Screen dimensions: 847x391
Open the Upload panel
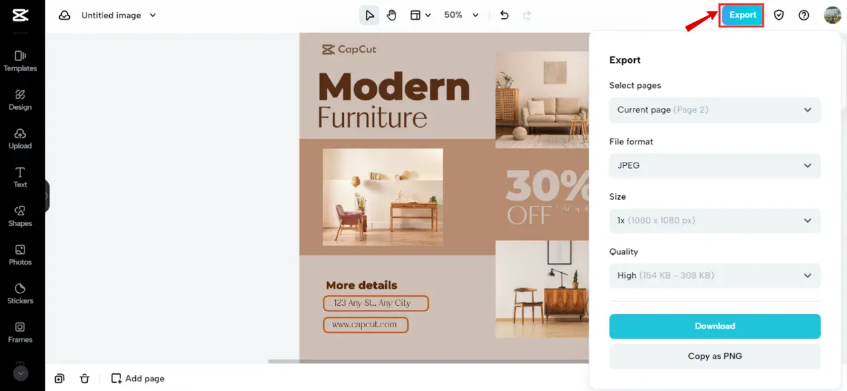click(x=21, y=139)
